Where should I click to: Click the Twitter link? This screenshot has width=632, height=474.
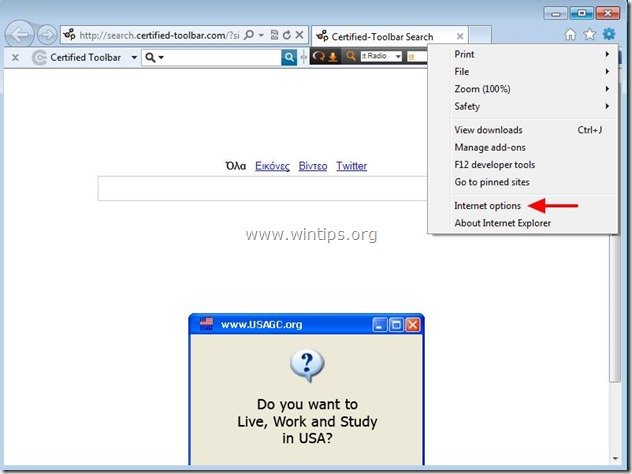click(351, 166)
